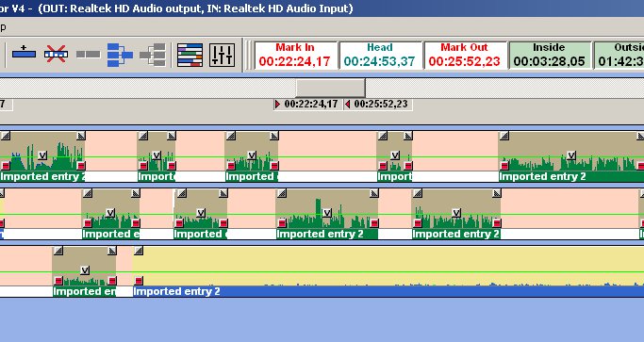This screenshot has width=644, height=342.
Task: Click fade-out handle of middle track's fourth clip
Action: pyautogui.click(x=497, y=193)
